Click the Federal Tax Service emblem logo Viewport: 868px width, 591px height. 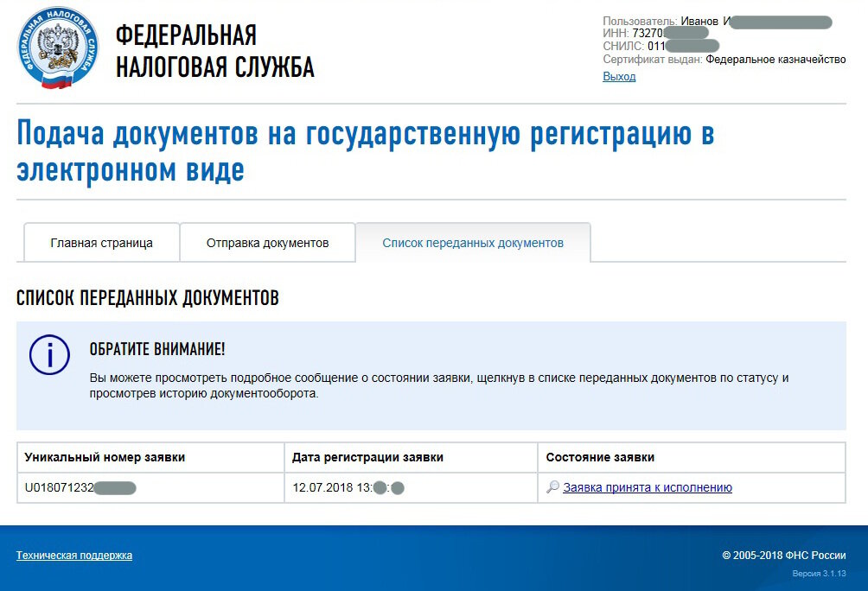(x=58, y=48)
